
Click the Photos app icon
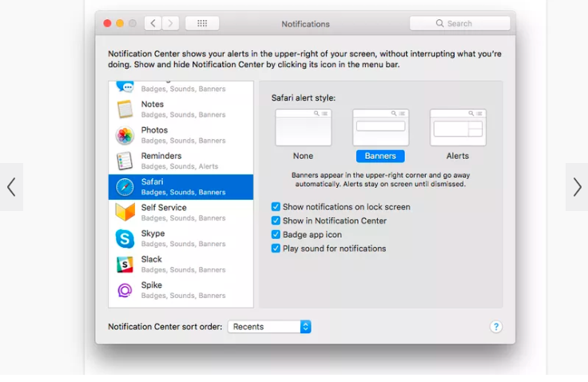point(125,136)
